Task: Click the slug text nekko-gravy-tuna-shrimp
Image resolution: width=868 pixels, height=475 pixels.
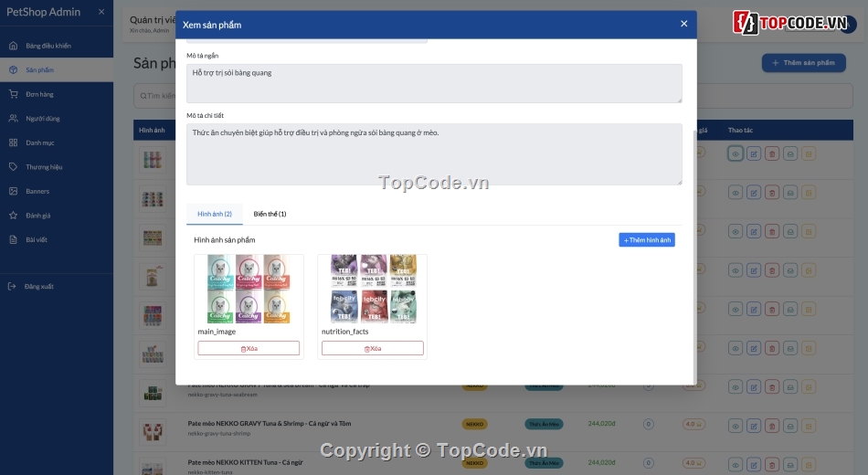Action: pyautogui.click(x=218, y=434)
